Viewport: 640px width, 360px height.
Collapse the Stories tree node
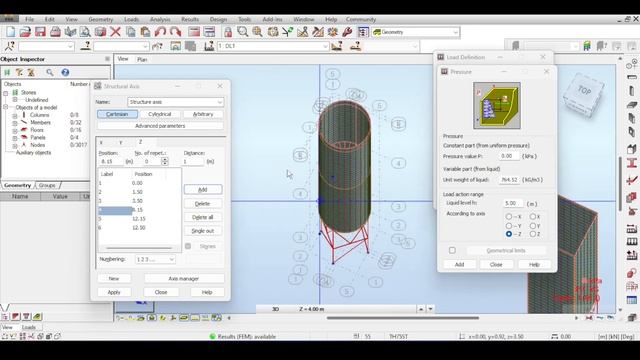tap(6, 93)
